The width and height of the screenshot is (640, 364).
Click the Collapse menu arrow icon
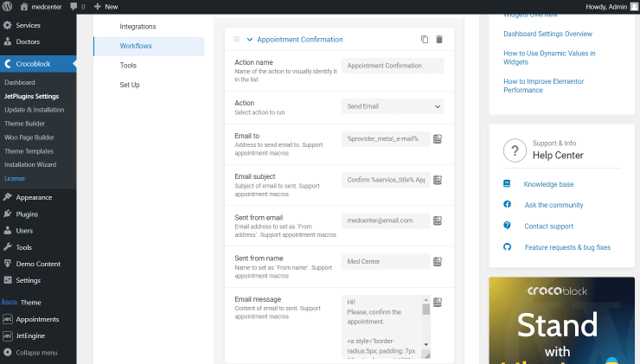(x=7, y=352)
